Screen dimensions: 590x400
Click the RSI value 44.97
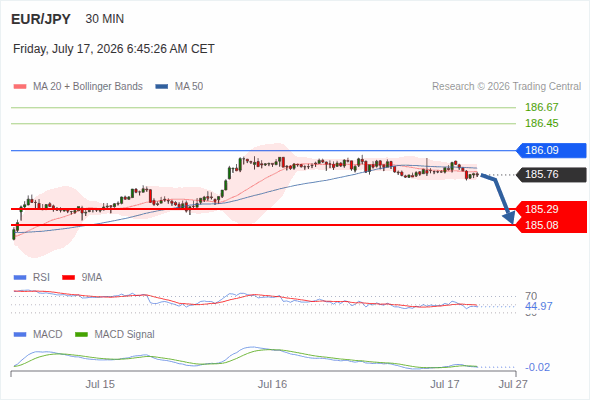538,306
